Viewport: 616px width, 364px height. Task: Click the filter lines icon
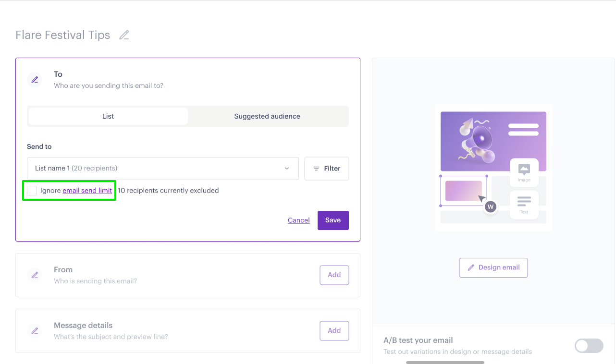click(x=316, y=169)
